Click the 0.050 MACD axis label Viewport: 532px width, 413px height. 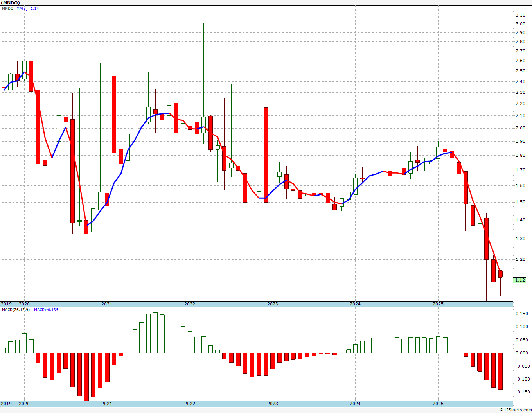click(521, 340)
